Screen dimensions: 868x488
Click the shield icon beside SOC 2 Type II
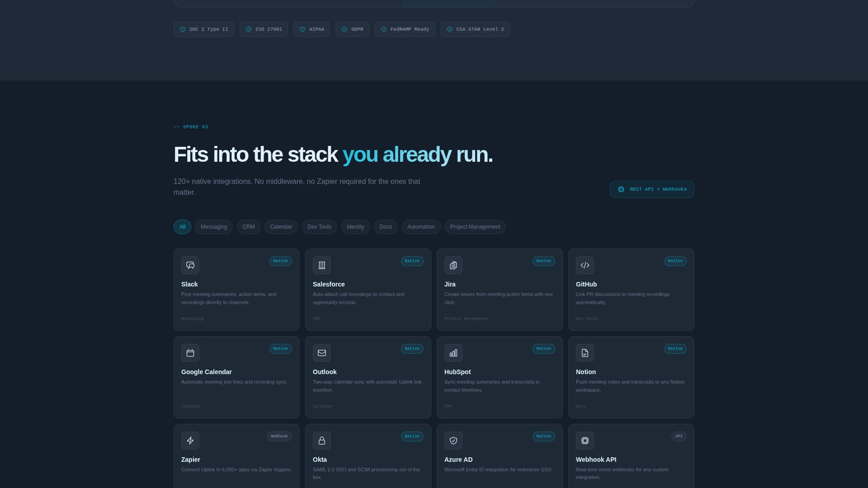[183, 29]
